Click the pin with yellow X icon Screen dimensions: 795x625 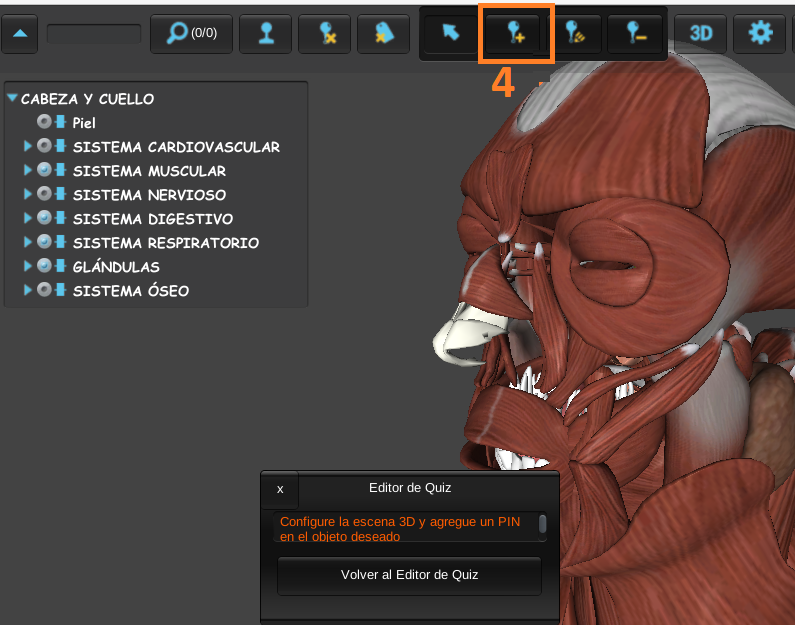[324, 34]
